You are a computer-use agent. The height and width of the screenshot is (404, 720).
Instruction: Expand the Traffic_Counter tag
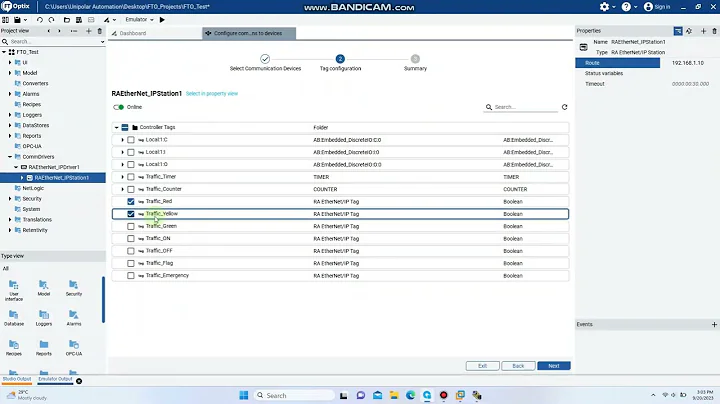coord(122,189)
